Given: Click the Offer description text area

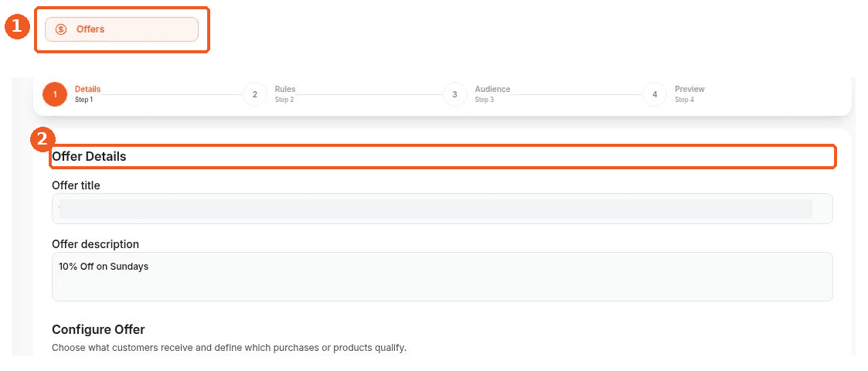Looking at the screenshot, I should 442,277.
